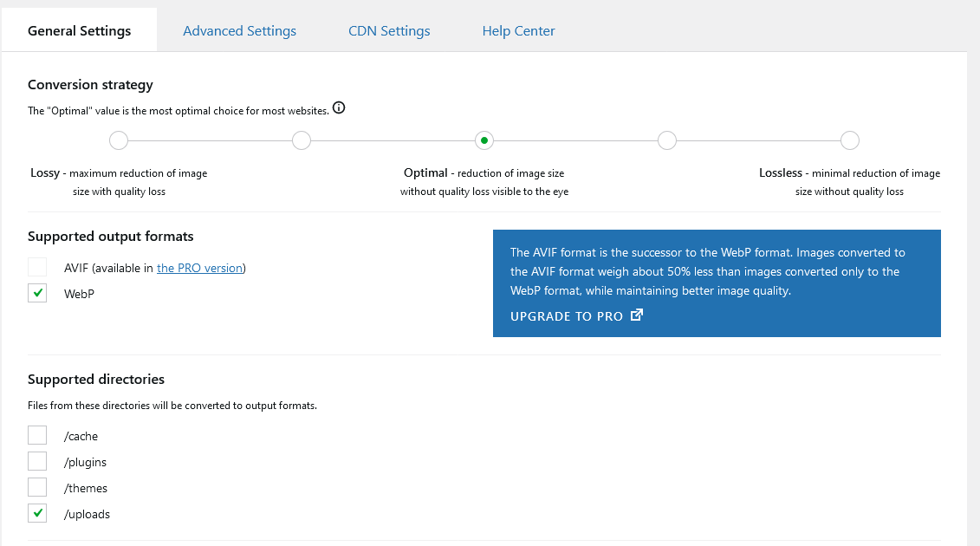The height and width of the screenshot is (546, 980).
Task: Click the external link icon beside Upgrade to Pro
Action: pyautogui.click(x=636, y=315)
